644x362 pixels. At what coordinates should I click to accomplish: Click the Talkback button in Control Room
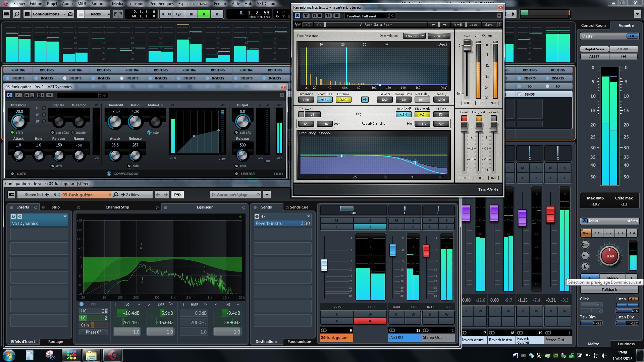(609, 290)
